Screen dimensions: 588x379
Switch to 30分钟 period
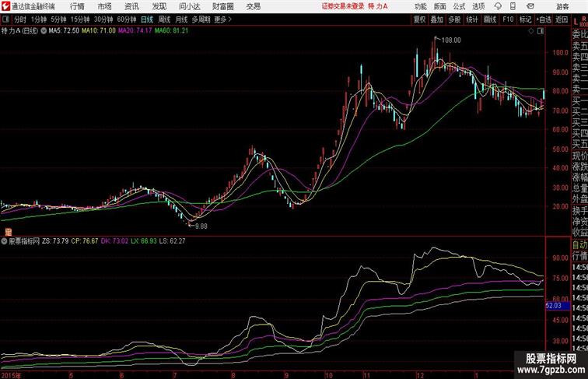(103, 19)
